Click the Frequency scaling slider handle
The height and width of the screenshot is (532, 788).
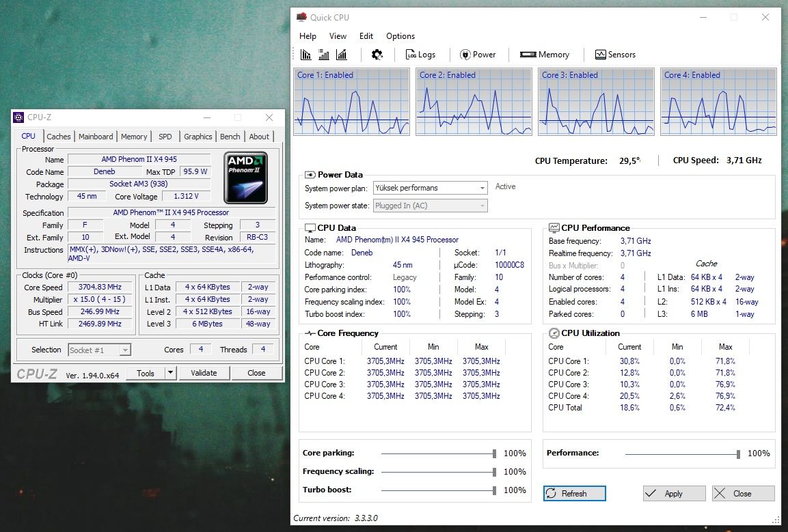pyautogui.click(x=495, y=472)
